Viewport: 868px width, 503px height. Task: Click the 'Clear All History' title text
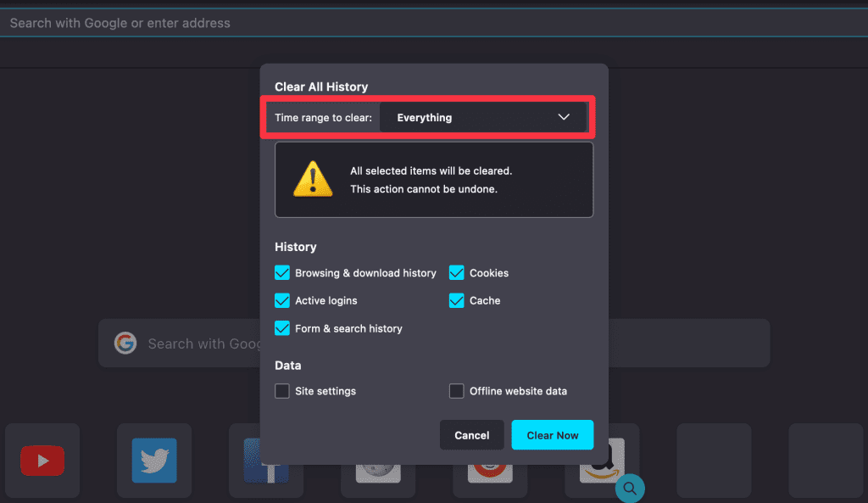coord(321,87)
